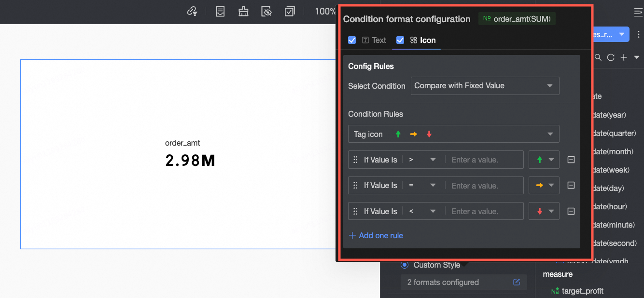This screenshot has height=298, width=644.
Task: Open the arrow dropdown beside plus icon
Action: [637, 57]
